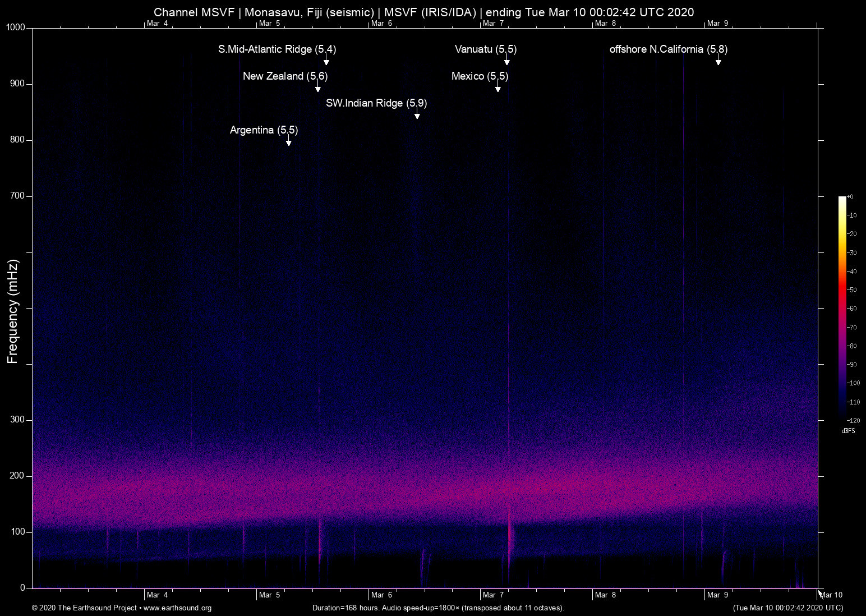Screen dimensions: 866x616
Task: Click the 1000 frequency axis value
Action: click(16, 27)
